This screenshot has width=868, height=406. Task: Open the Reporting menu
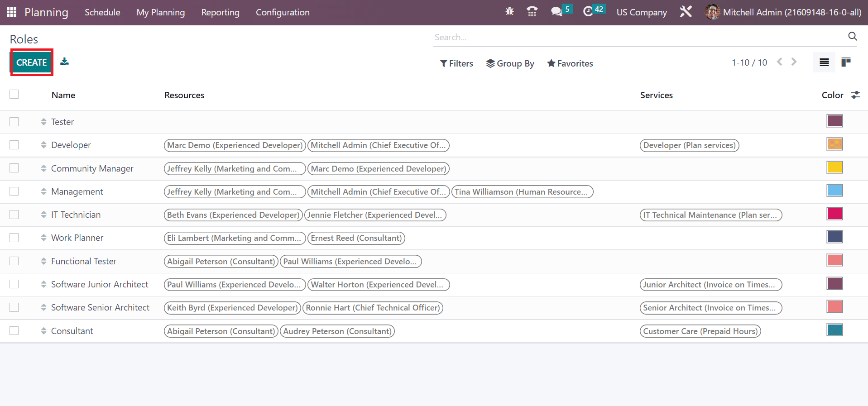[x=220, y=12]
